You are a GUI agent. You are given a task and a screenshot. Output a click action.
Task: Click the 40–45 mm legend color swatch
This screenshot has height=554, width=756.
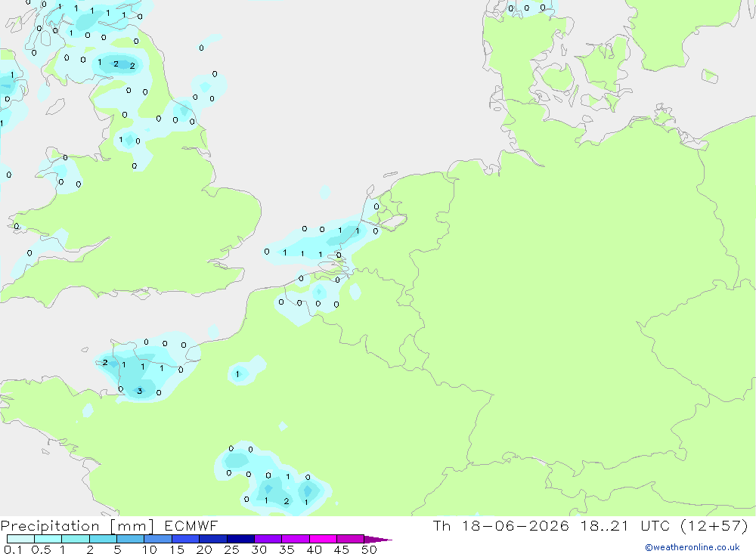(x=323, y=539)
